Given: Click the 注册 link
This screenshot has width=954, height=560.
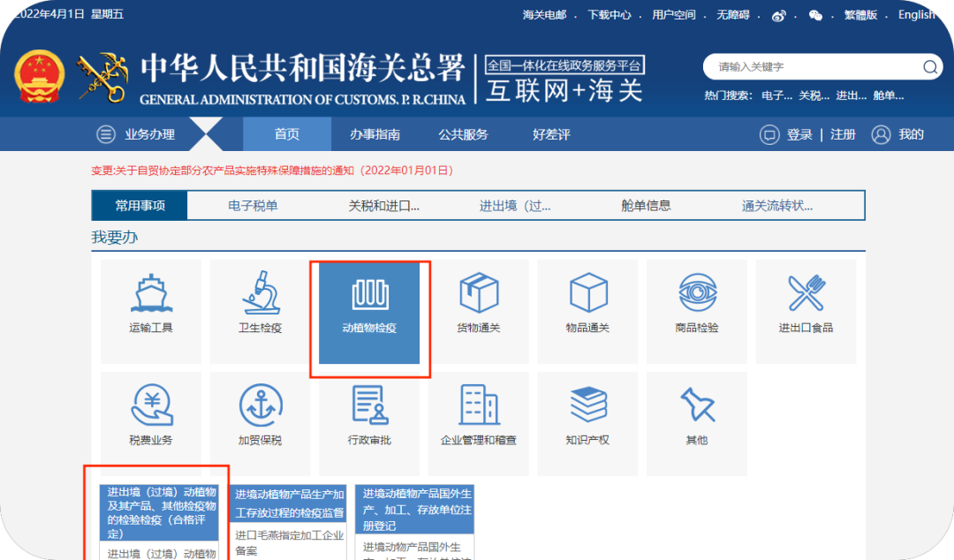Looking at the screenshot, I should (844, 134).
